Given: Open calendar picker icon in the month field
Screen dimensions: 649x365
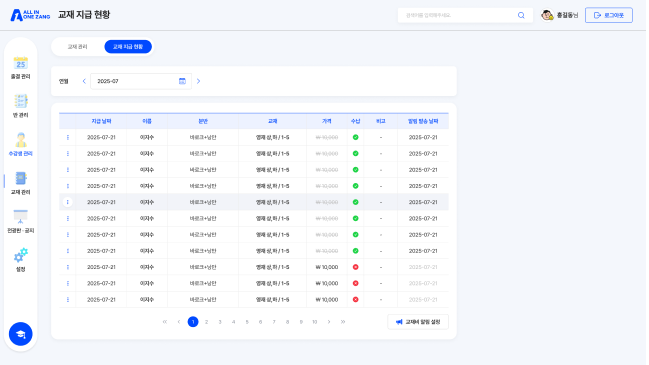Looking at the screenshot, I should (x=182, y=81).
